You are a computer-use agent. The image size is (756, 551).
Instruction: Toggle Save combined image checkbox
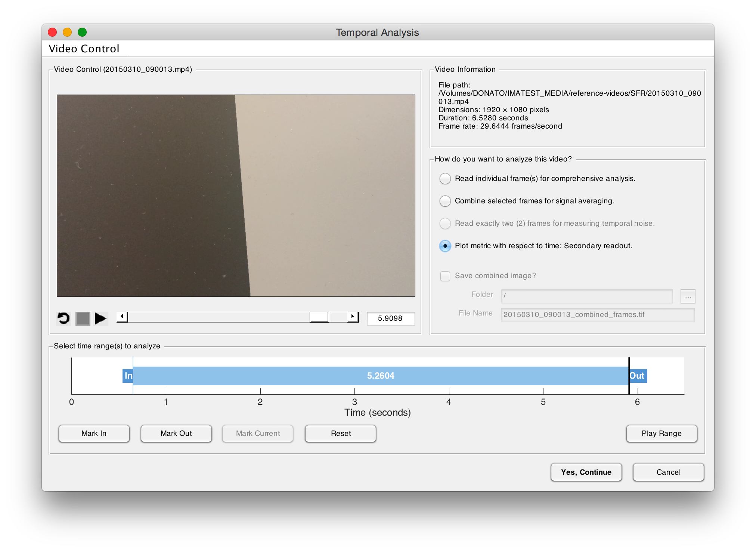(x=445, y=276)
